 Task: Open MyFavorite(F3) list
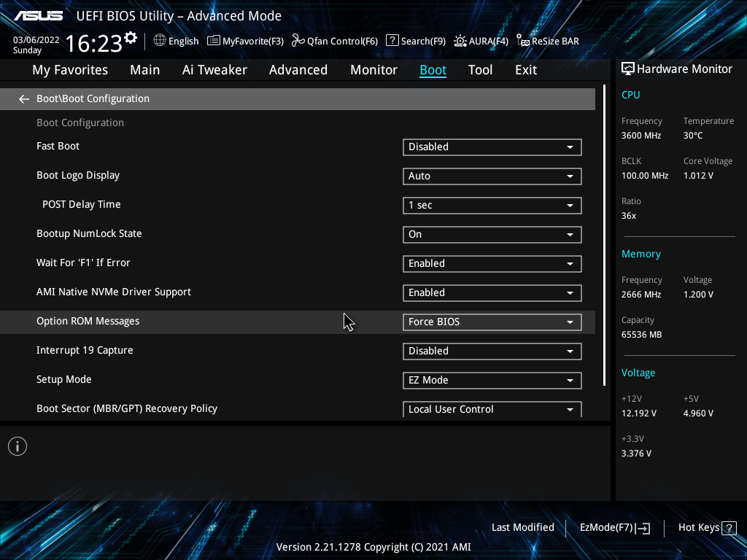coord(245,41)
